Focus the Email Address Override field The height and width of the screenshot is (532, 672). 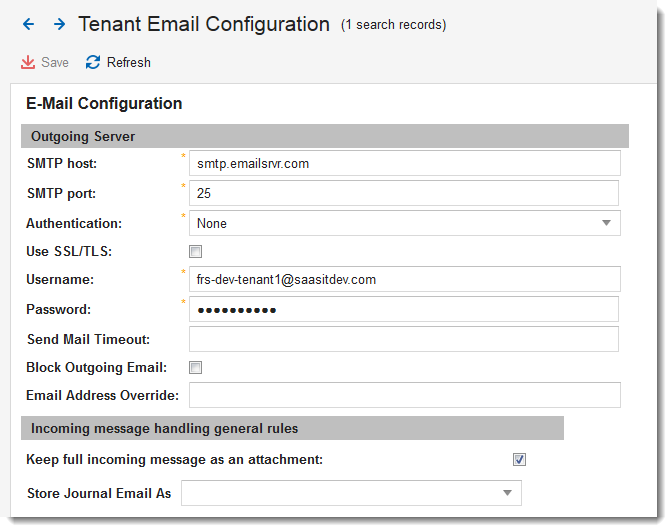pyautogui.click(x=405, y=395)
